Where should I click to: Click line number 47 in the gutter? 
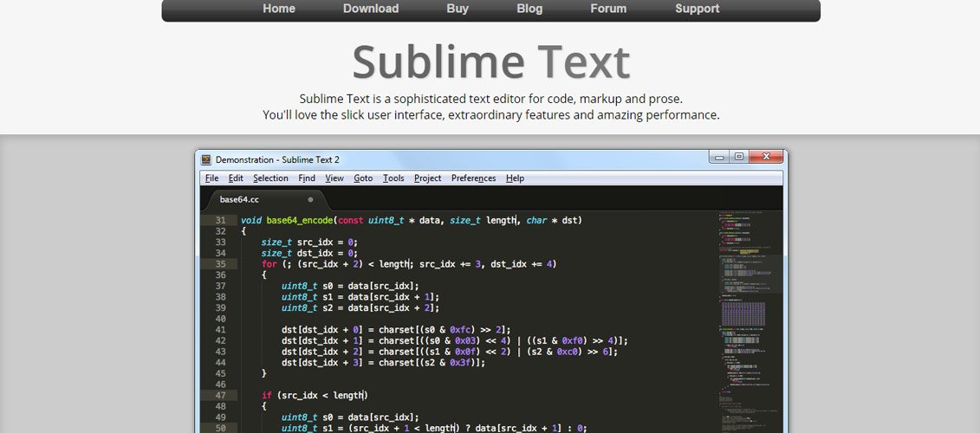pyautogui.click(x=221, y=395)
